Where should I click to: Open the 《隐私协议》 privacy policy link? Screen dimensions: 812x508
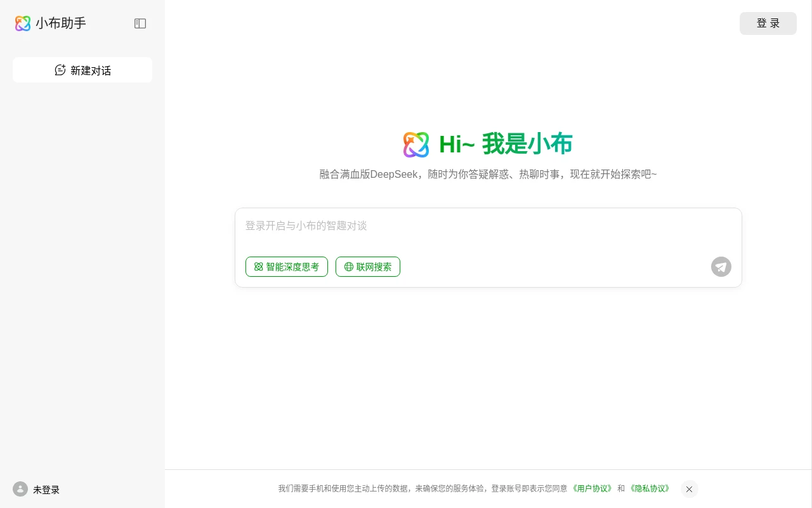pyautogui.click(x=650, y=488)
